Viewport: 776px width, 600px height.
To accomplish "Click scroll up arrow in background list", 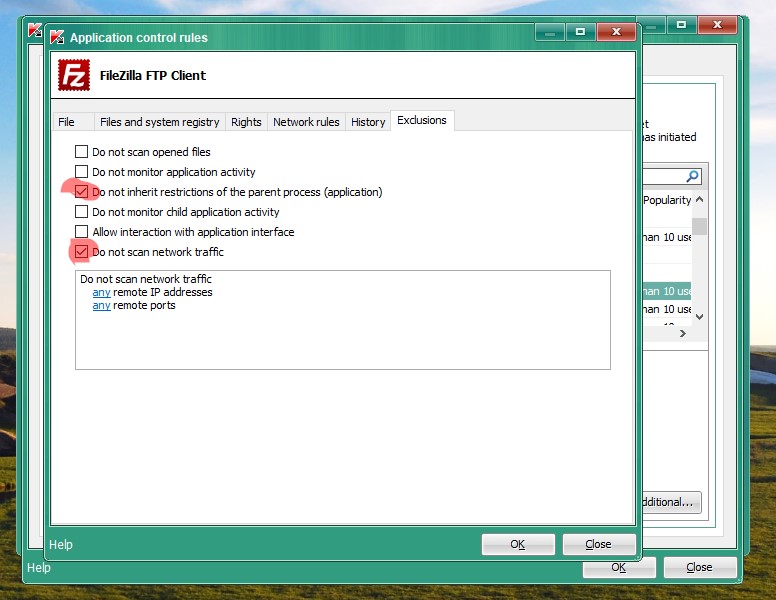I will [699, 200].
